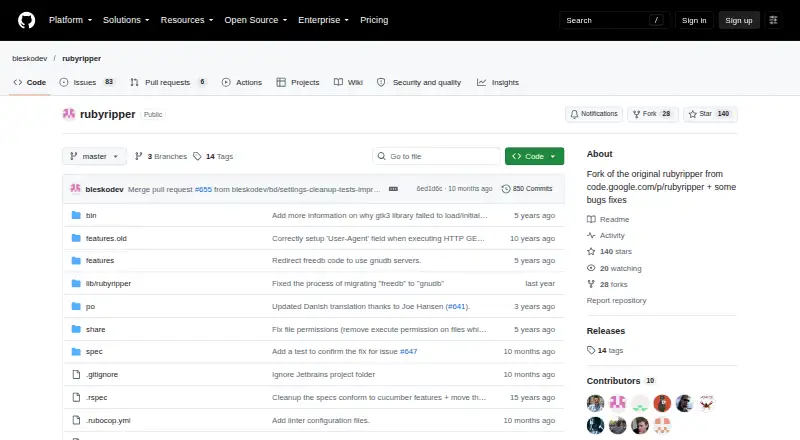The height and width of the screenshot is (440, 800).
Task: Click the Readme book icon
Action: (x=591, y=219)
